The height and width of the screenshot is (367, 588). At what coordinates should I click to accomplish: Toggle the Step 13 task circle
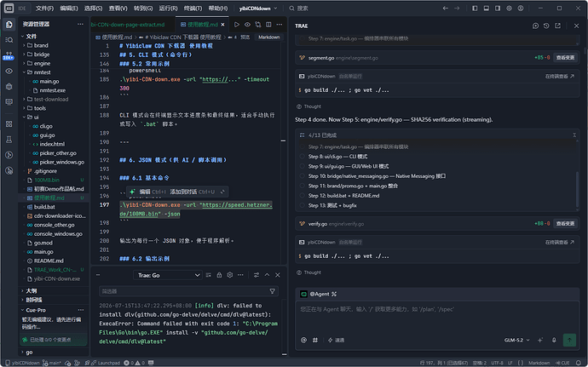click(x=303, y=205)
